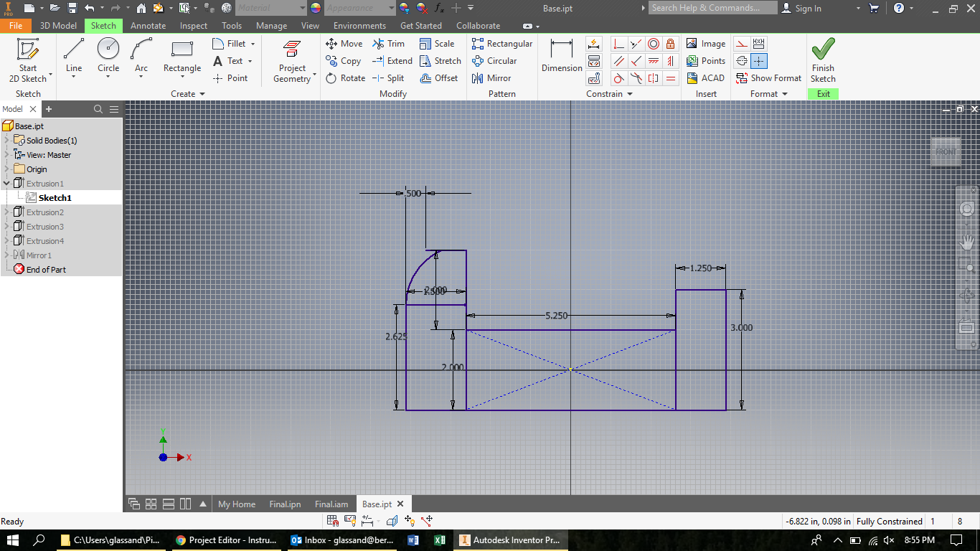Click Finish Sketch
Viewport: 980px width, 551px height.
[823, 61]
